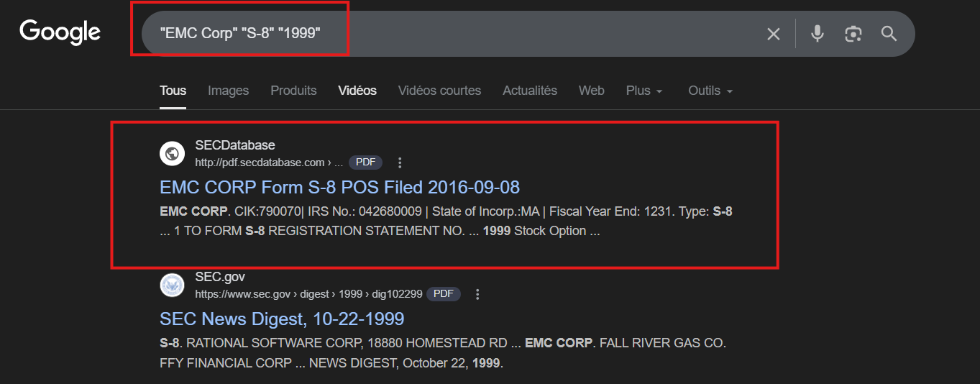Clear the search query with X
980x384 pixels.
[x=773, y=34]
